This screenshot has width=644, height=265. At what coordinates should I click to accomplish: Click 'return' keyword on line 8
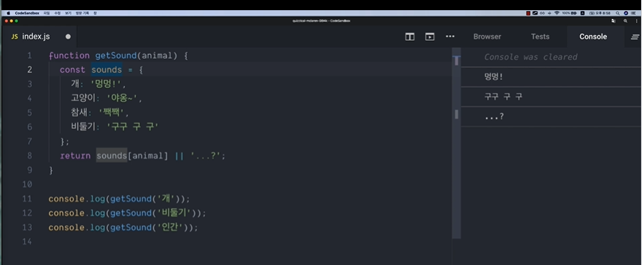click(x=75, y=156)
